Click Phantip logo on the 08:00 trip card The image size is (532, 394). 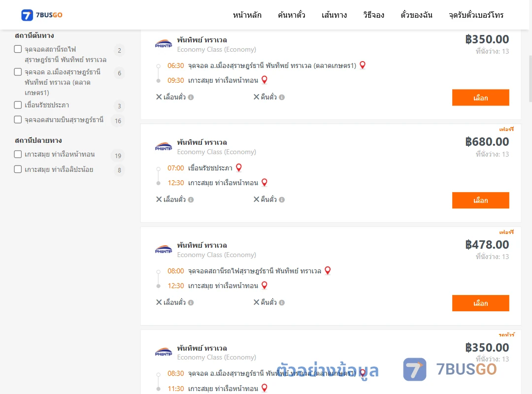[164, 249]
